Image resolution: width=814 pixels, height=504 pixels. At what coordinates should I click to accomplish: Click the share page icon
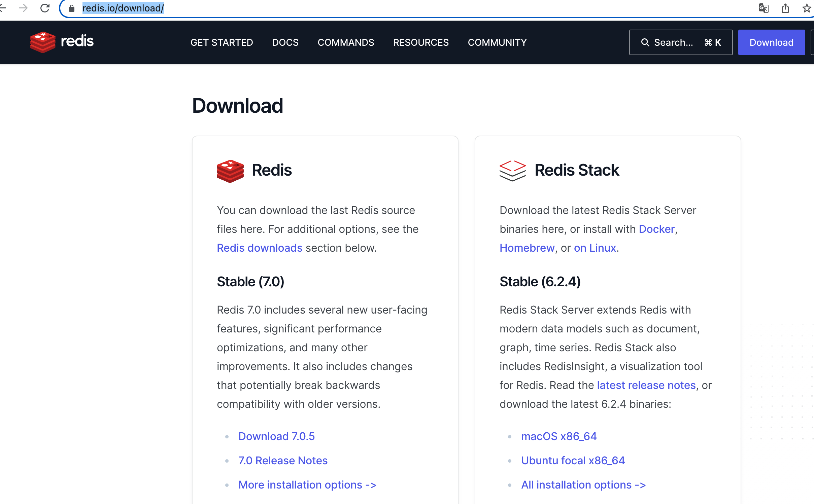pyautogui.click(x=785, y=8)
